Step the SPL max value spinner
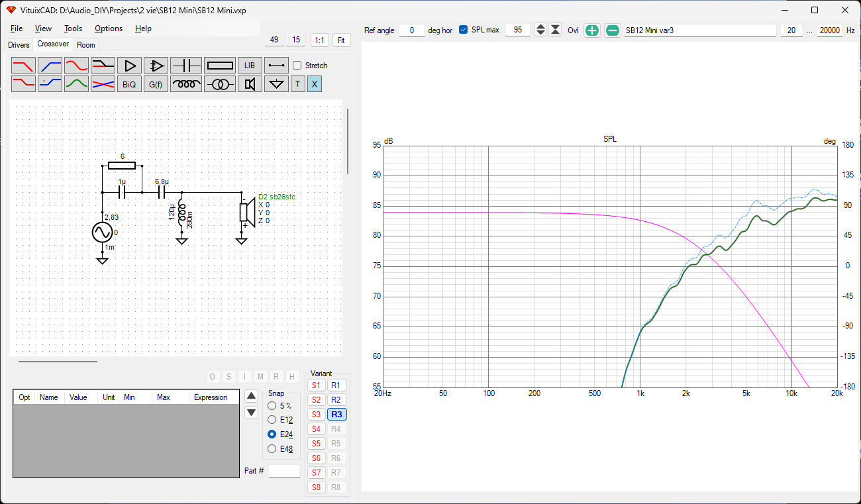 pos(540,30)
